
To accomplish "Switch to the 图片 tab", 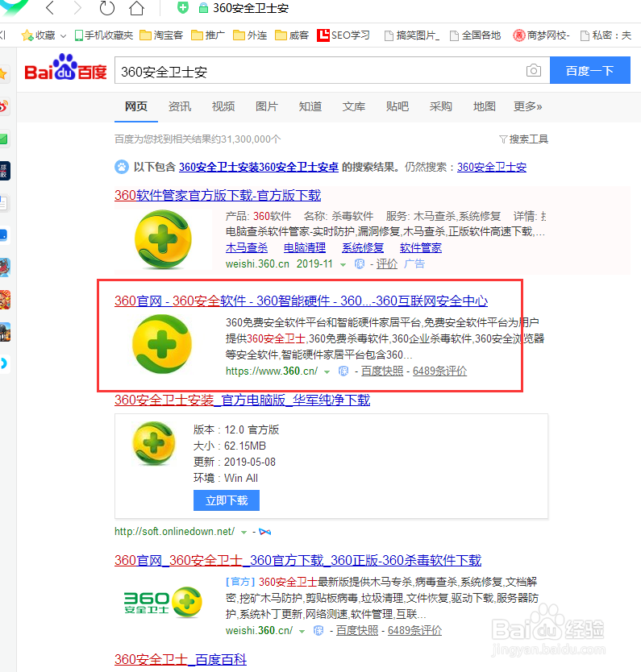I will 267,106.
